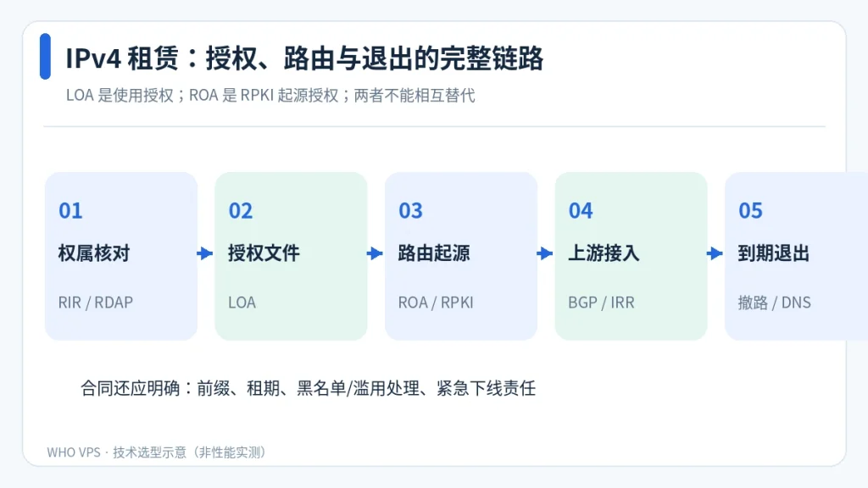Click the 'ROA / RPKI' label
This screenshot has width=868, height=488.
click(x=436, y=302)
